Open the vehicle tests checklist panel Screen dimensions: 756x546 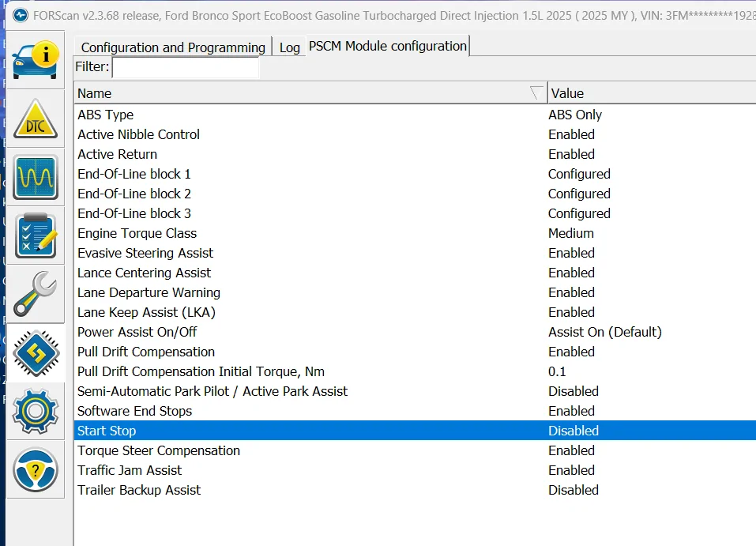click(x=36, y=236)
